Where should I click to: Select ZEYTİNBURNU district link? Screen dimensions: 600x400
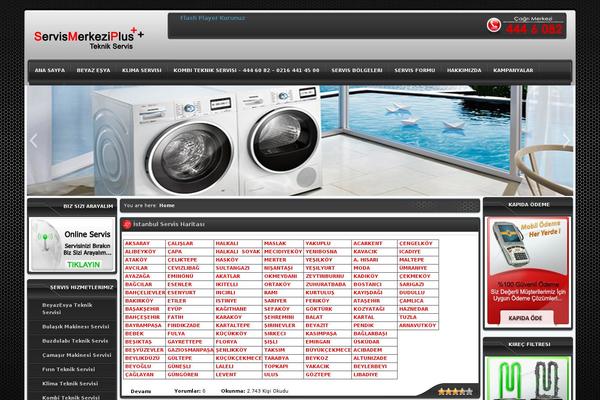tap(324, 276)
